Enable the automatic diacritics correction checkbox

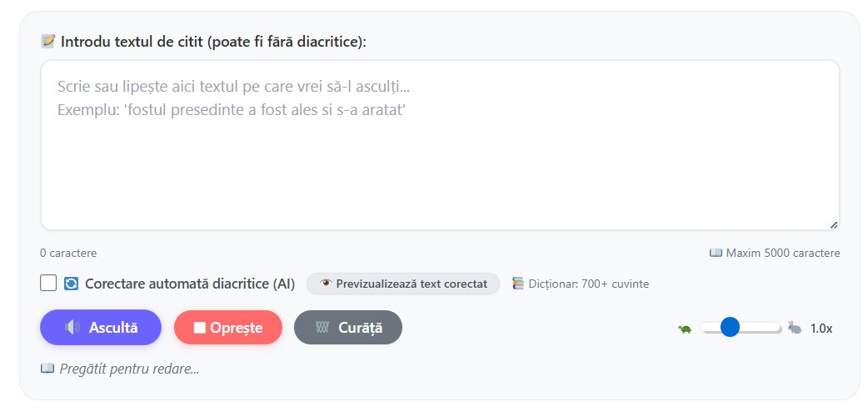pyautogui.click(x=48, y=284)
